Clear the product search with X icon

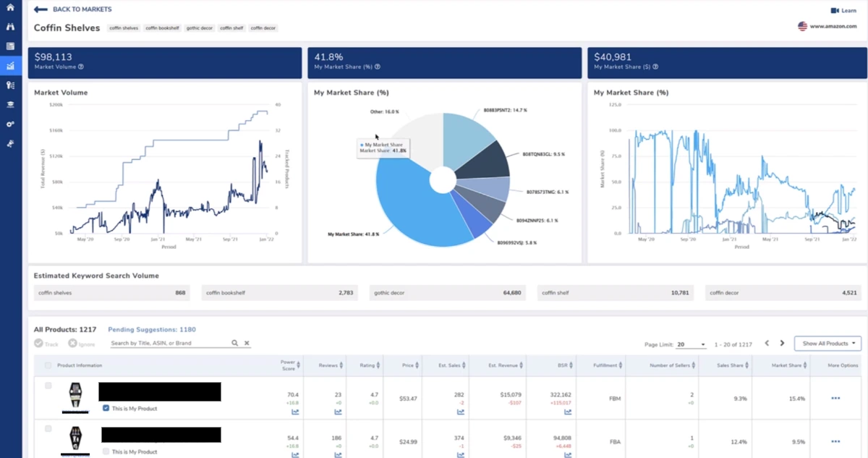click(x=247, y=343)
